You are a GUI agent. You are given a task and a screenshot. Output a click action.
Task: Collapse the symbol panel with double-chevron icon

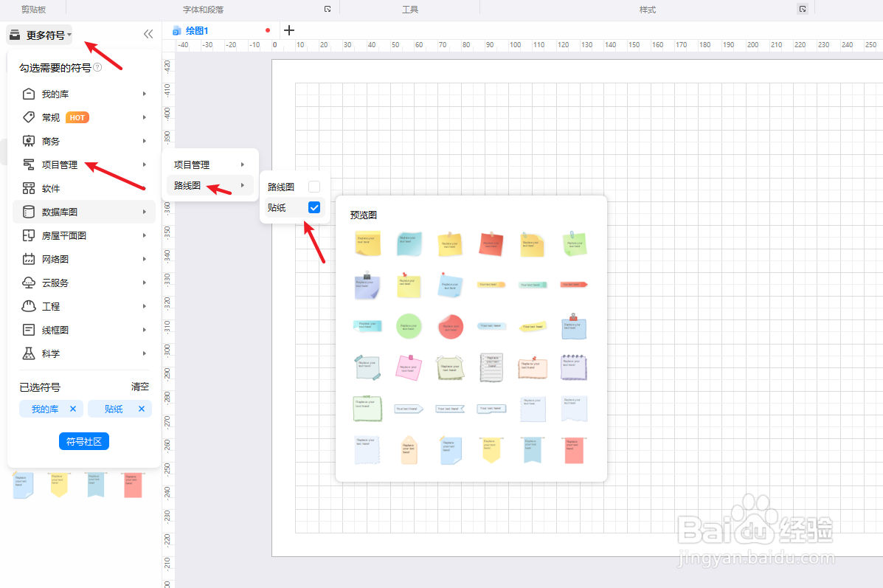click(148, 35)
